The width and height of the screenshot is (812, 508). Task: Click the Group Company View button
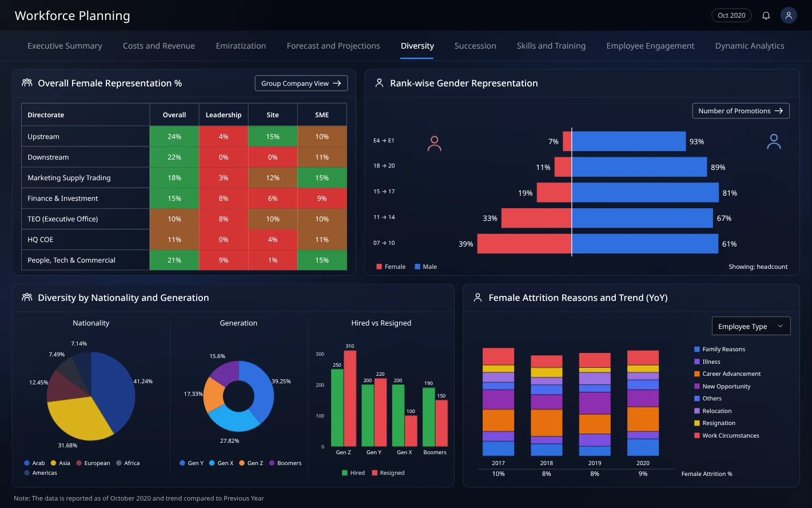(301, 84)
